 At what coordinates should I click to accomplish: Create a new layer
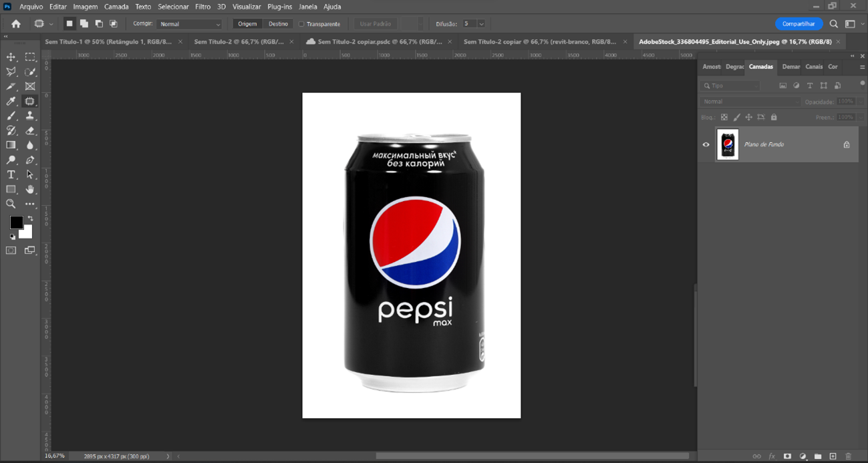click(x=833, y=456)
